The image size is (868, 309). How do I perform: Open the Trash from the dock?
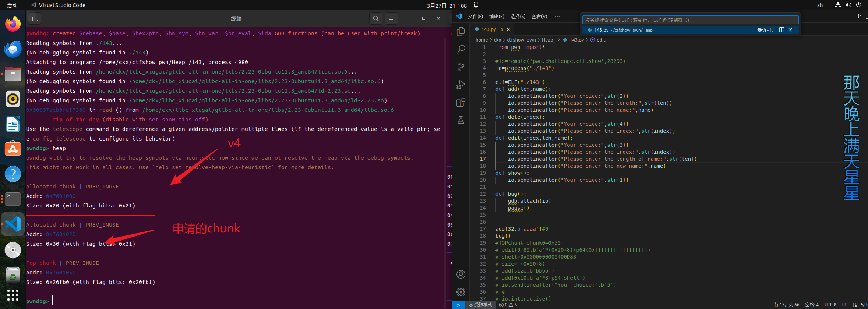point(13,274)
